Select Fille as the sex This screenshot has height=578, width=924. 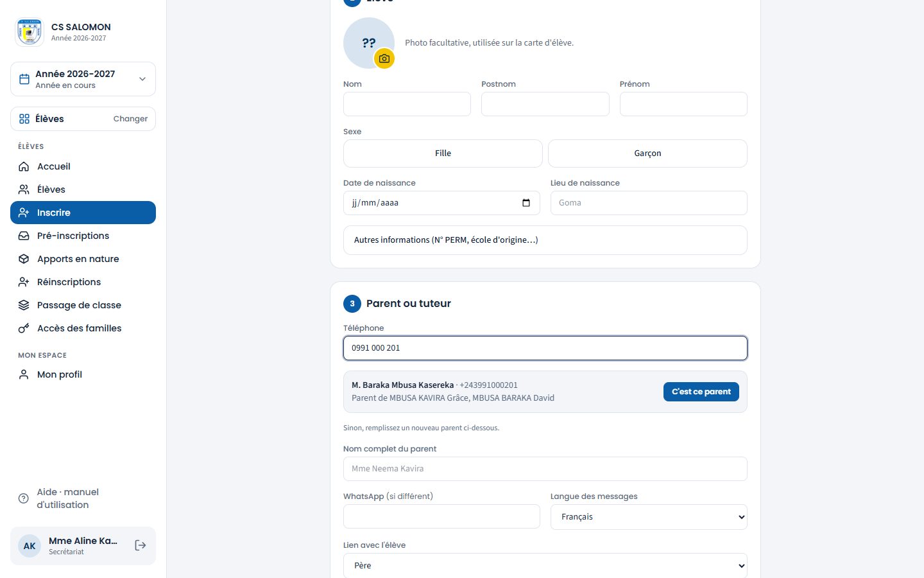443,153
